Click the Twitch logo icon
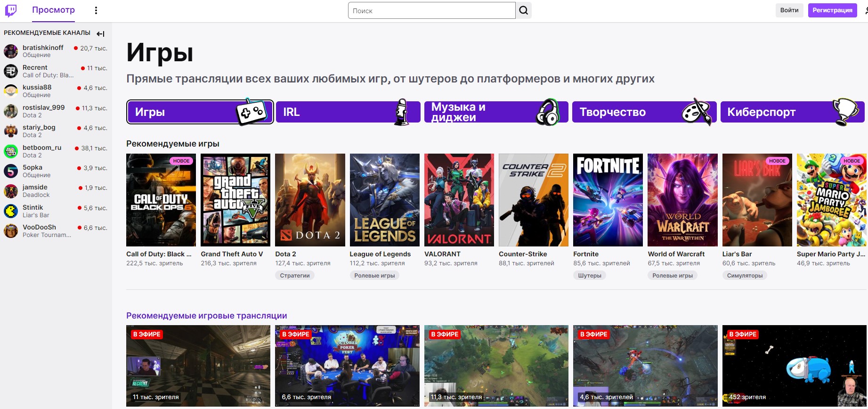868x409 pixels. pos(11,10)
